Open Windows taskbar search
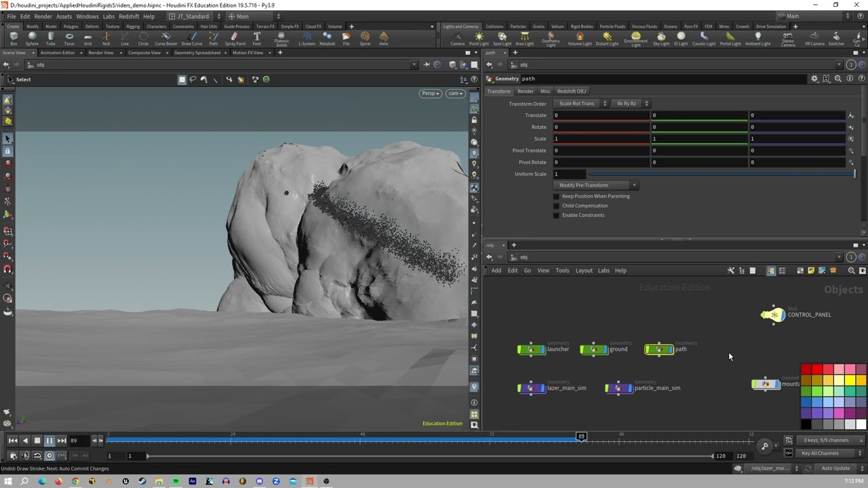 tap(24, 481)
